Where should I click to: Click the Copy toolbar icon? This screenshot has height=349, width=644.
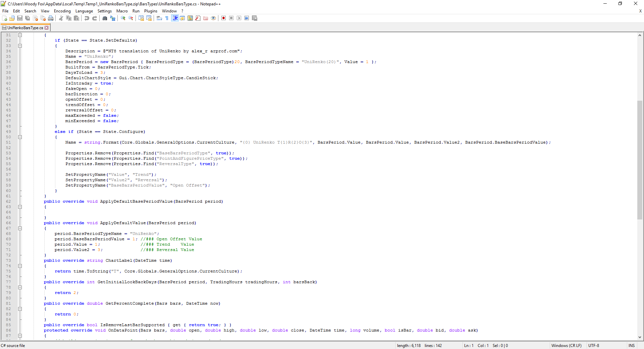[69, 18]
